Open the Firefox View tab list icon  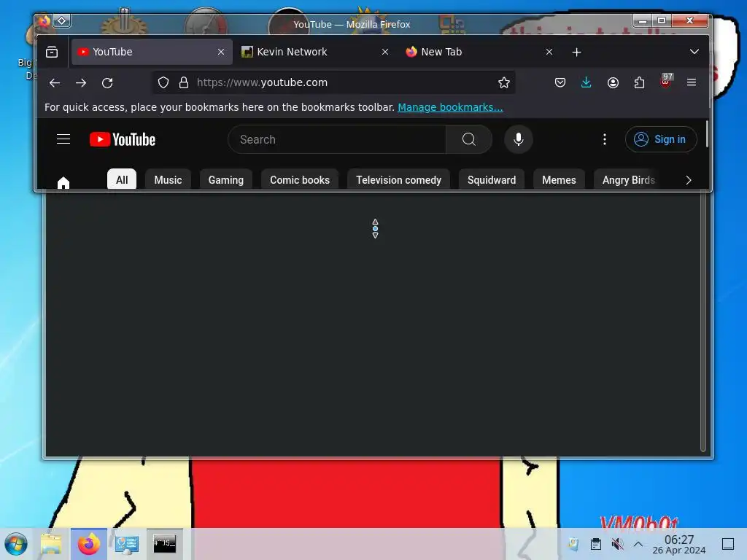coord(52,52)
